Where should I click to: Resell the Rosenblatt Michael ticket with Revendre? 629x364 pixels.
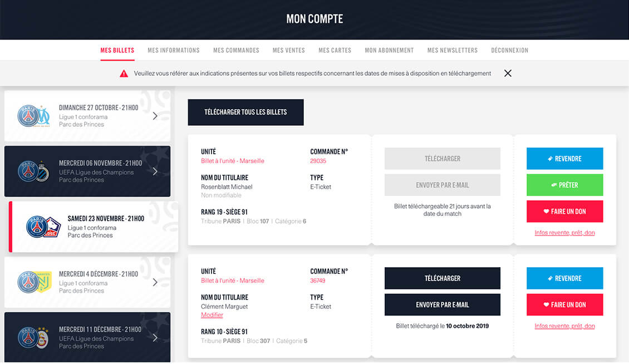(564, 159)
